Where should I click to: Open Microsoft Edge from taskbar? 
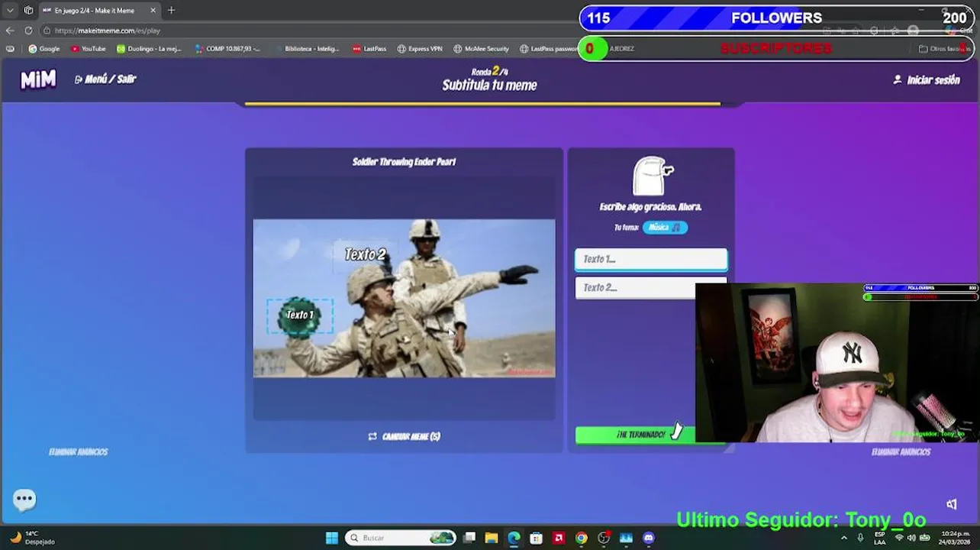click(514, 538)
